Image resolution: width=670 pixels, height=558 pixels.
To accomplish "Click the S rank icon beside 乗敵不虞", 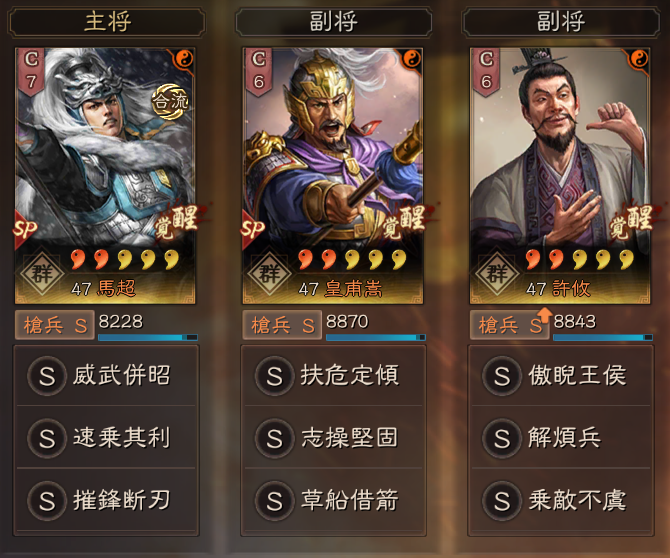I will click(502, 501).
